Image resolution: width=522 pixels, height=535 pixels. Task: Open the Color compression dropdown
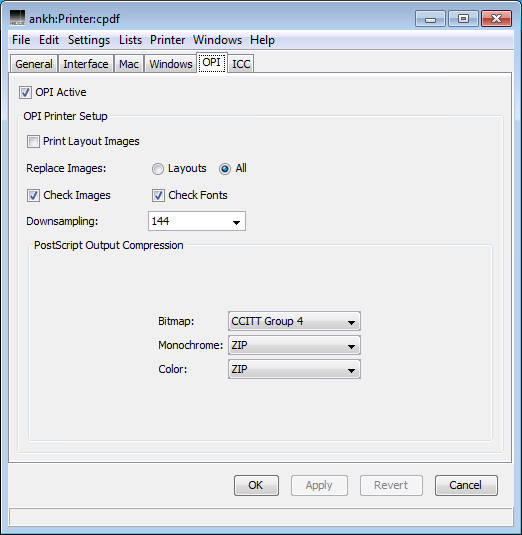pos(294,369)
